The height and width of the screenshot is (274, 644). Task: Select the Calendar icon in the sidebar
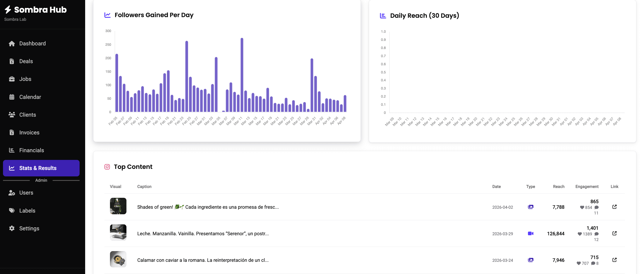[12, 97]
